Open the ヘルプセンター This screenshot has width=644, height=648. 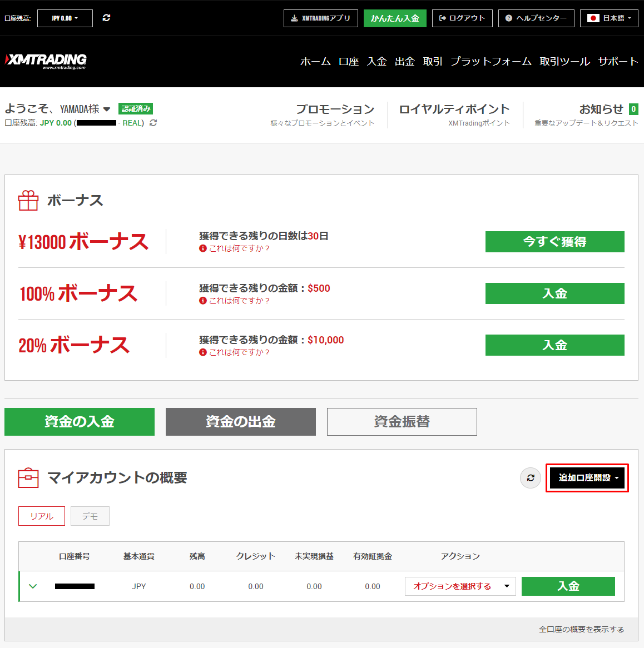tap(536, 18)
